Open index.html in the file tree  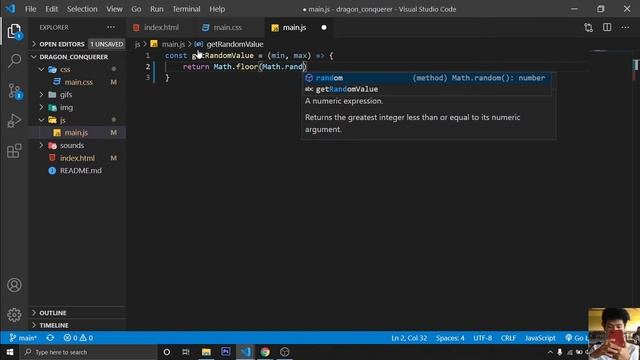[77, 158]
